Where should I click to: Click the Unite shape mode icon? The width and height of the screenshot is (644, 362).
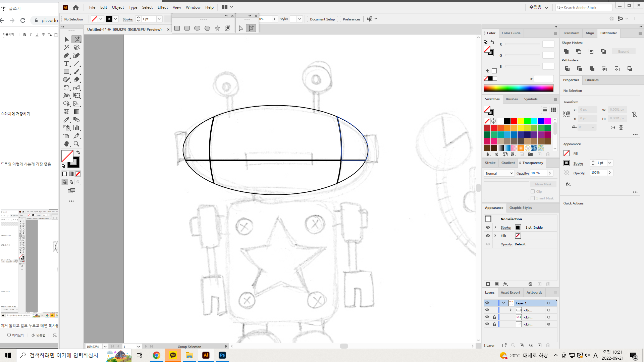[566, 51]
